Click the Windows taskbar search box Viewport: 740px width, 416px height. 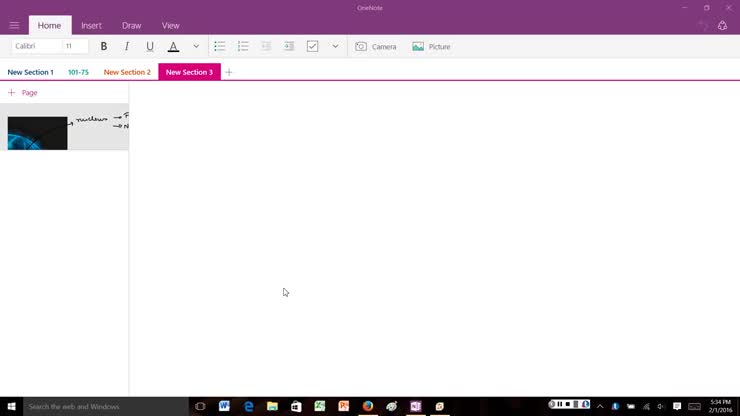tap(100, 406)
